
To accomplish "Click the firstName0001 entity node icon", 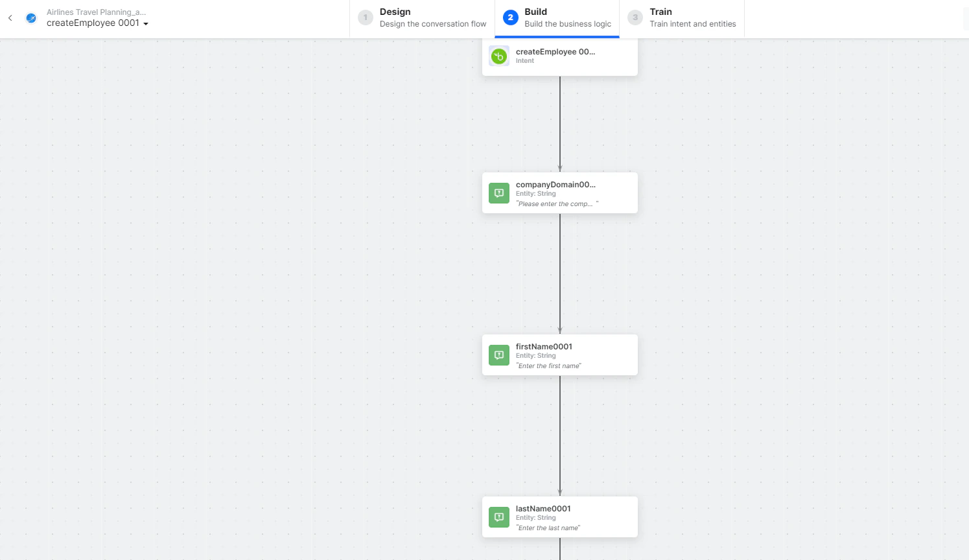I will pos(498,355).
